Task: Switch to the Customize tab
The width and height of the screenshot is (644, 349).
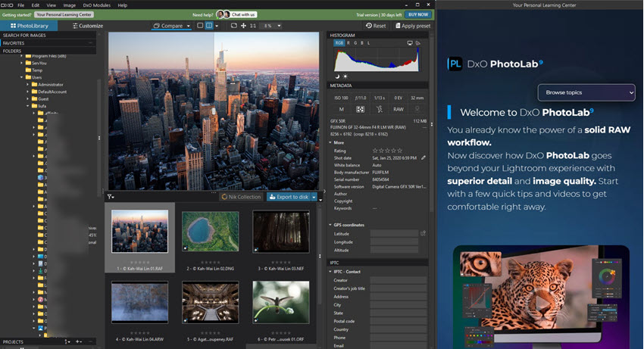Action: [x=88, y=26]
